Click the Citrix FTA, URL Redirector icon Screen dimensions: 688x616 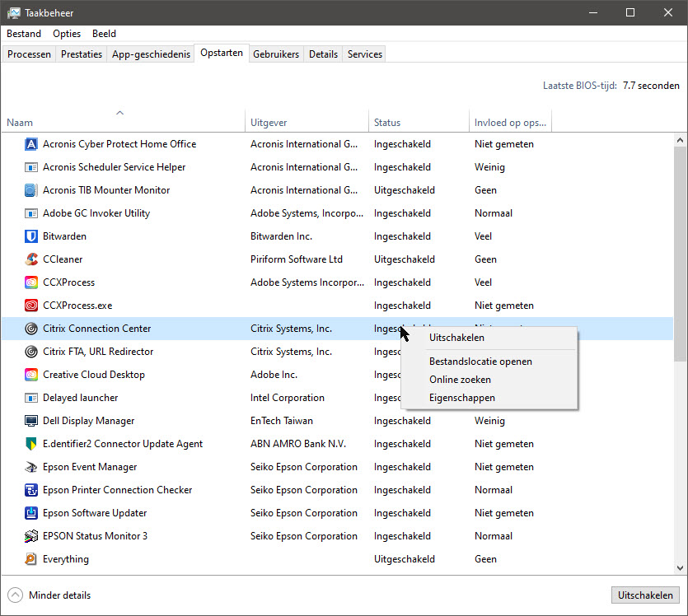31,352
